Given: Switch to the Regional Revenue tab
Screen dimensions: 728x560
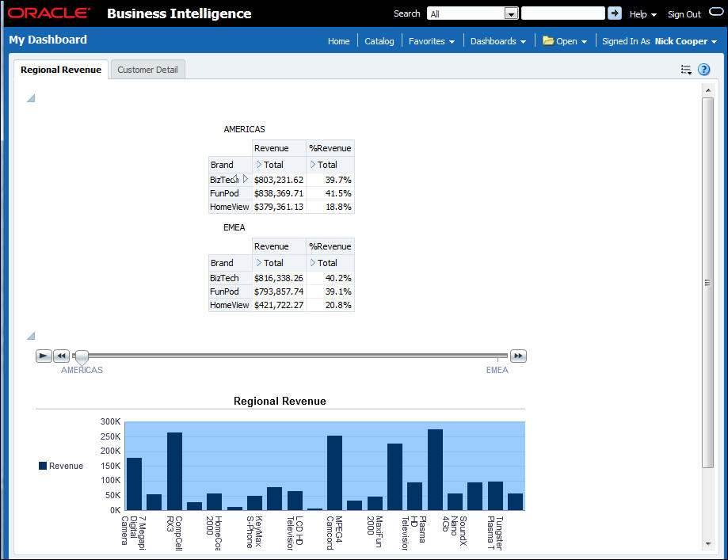Looking at the screenshot, I should pos(61,70).
